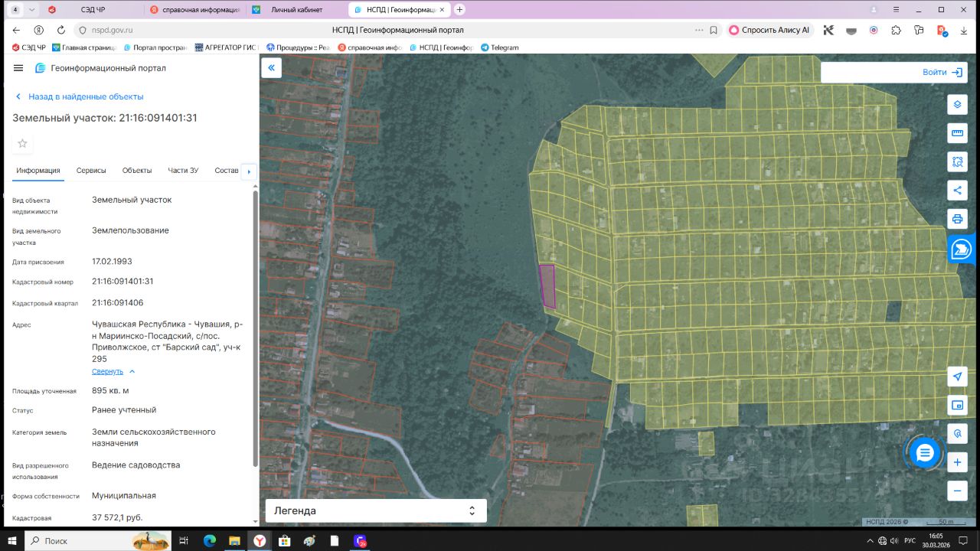Print the current map view
Screen dimensions: 980x551
click(x=956, y=219)
